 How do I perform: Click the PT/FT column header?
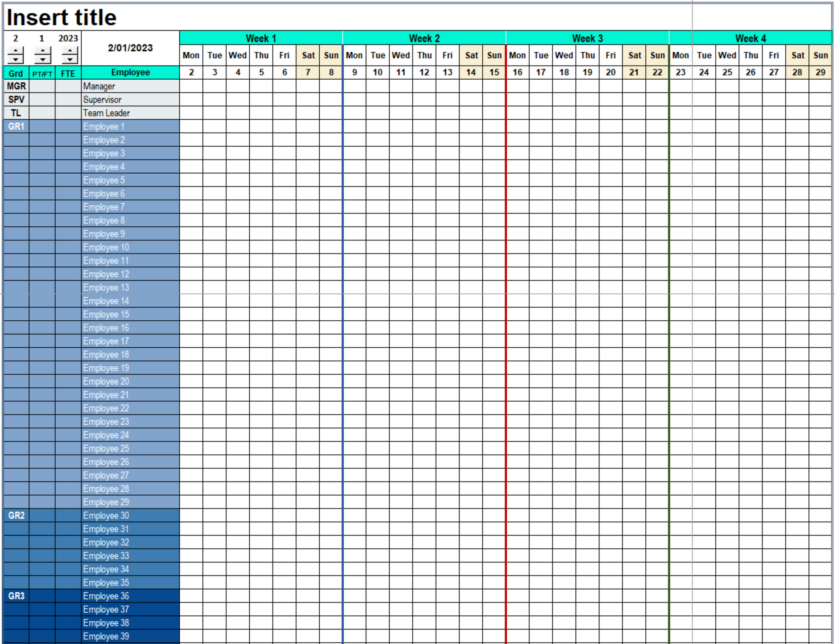(x=42, y=73)
